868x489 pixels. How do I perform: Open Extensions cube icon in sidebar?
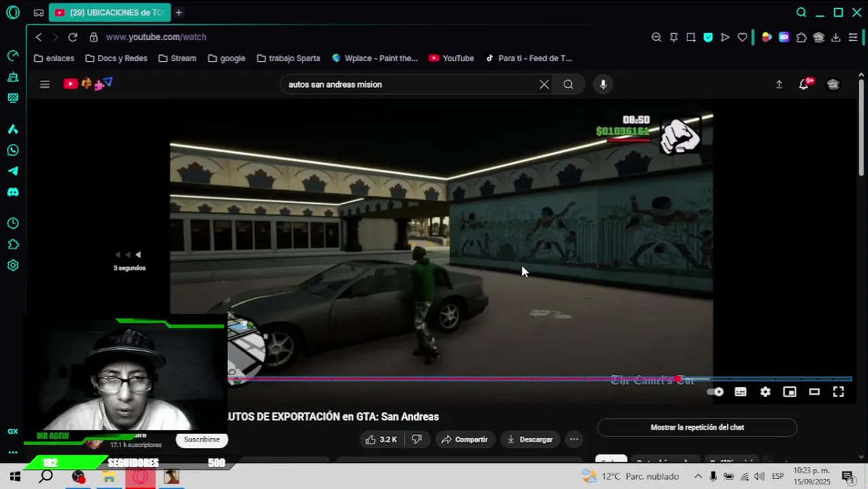click(12, 244)
